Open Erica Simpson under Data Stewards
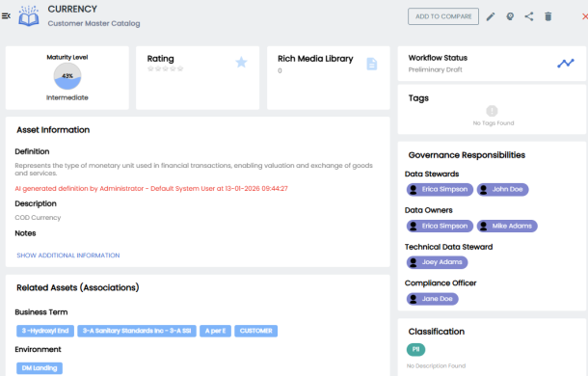 [440, 190]
